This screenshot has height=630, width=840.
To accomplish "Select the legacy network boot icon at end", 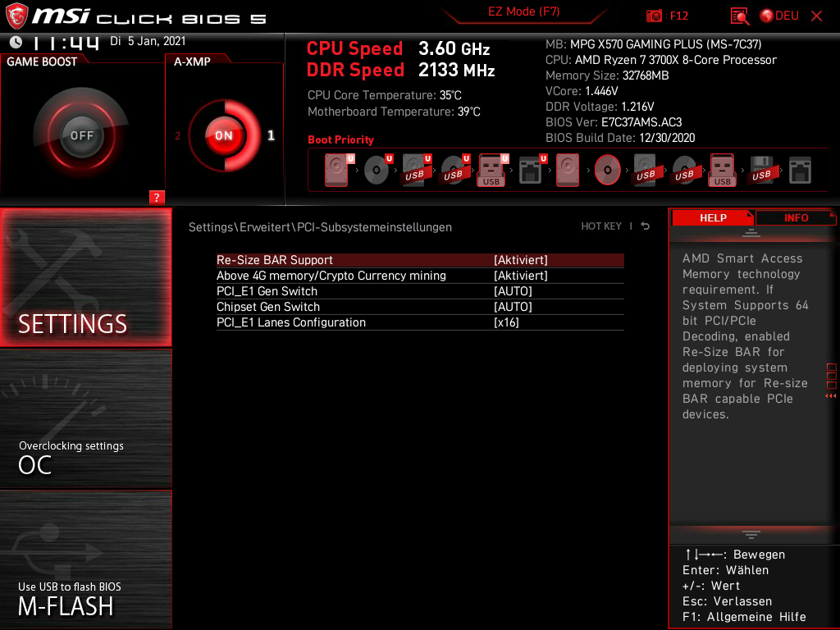I will [801, 171].
